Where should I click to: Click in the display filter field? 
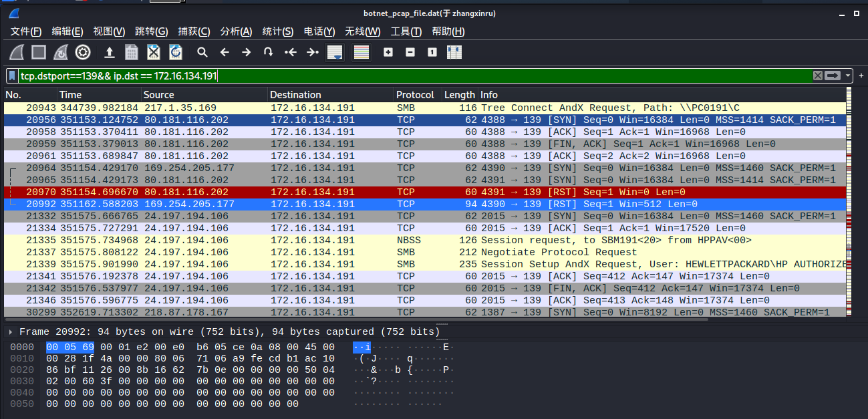[414, 76]
